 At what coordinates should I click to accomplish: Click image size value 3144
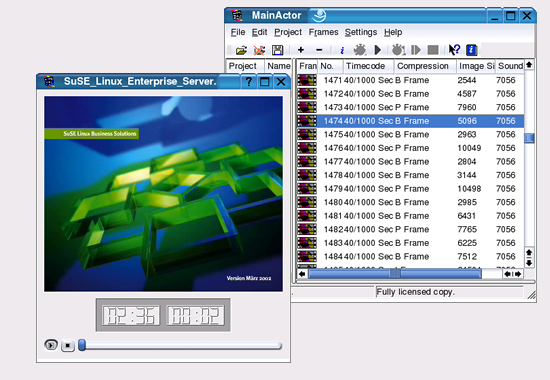467,175
